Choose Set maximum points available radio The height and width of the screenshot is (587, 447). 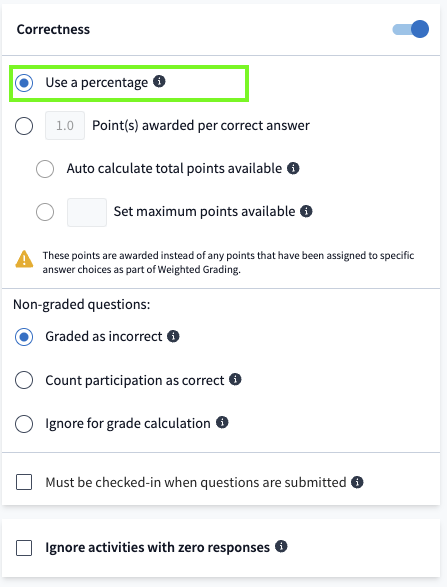pyautogui.click(x=45, y=212)
